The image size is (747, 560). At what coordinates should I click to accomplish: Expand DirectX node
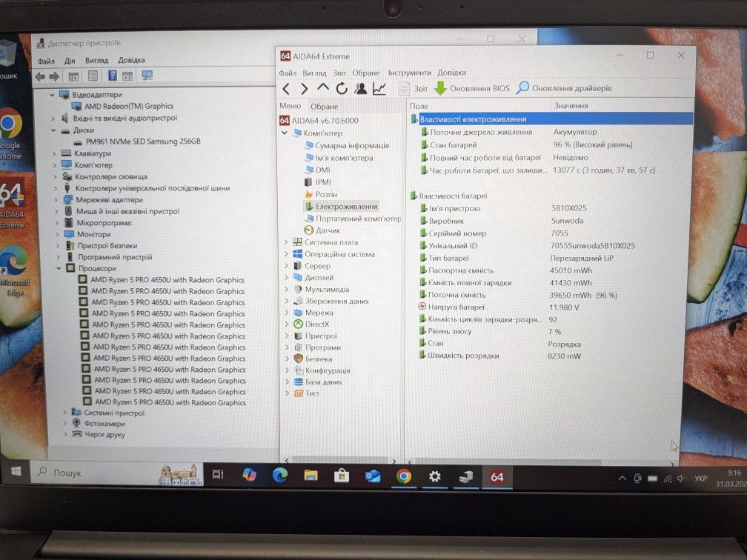(x=287, y=324)
